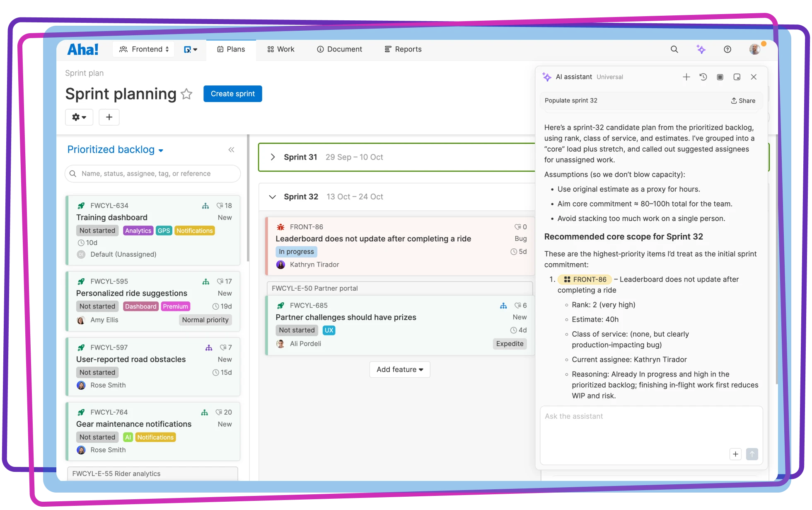Expand the Sprint 31 section
The height and width of the screenshot is (510, 812).
tap(273, 157)
